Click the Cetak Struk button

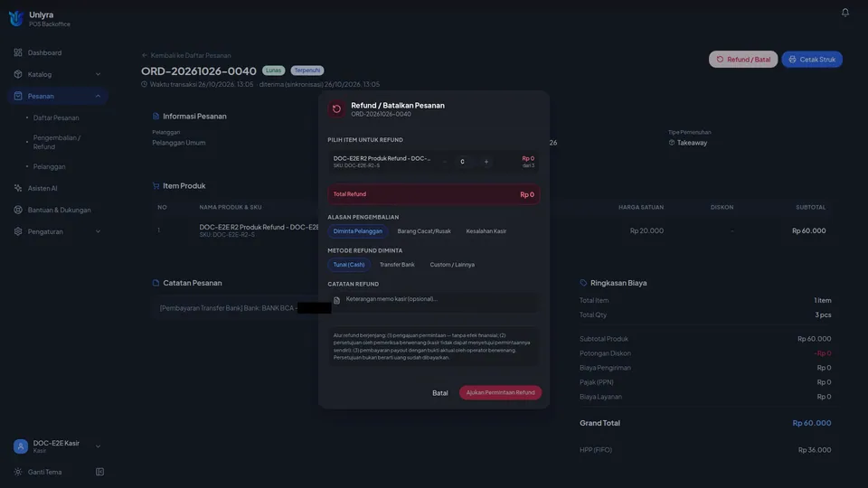[x=812, y=60]
